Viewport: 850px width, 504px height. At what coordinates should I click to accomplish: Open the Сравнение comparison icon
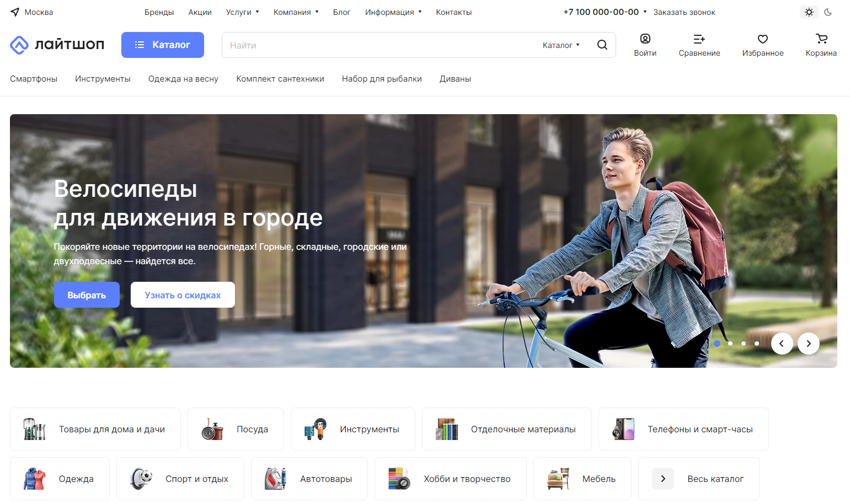click(x=699, y=39)
